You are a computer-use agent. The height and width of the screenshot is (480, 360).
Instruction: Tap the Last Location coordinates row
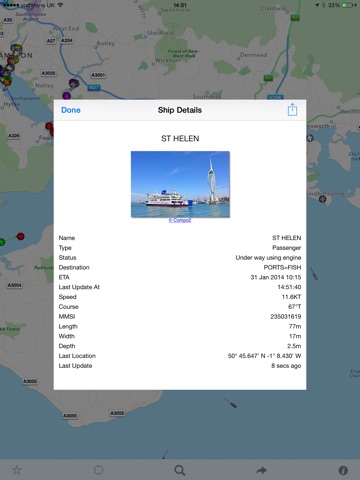180,356
